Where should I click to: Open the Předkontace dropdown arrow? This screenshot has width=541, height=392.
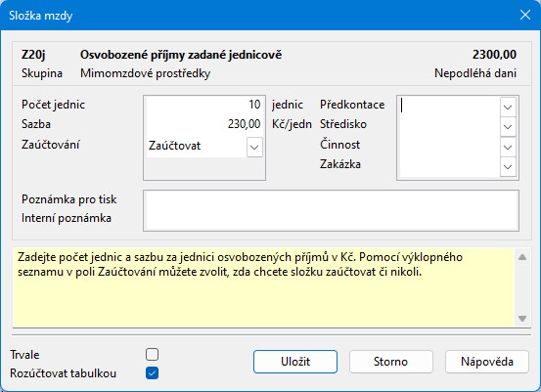[x=508, y=108]
